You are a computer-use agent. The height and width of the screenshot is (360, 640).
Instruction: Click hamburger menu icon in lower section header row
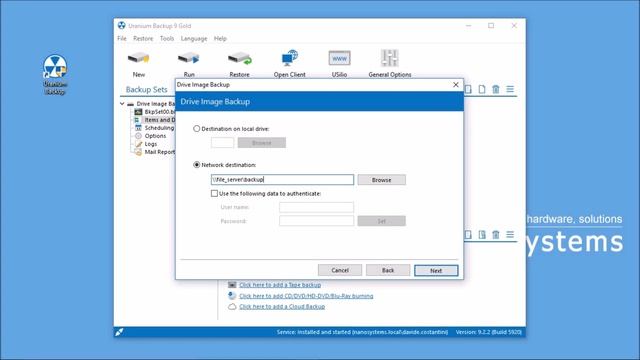510,234
